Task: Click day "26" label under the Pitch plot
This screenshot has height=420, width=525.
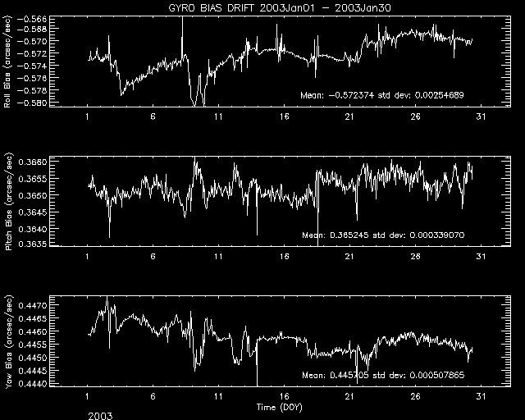Action: point(415,257)
